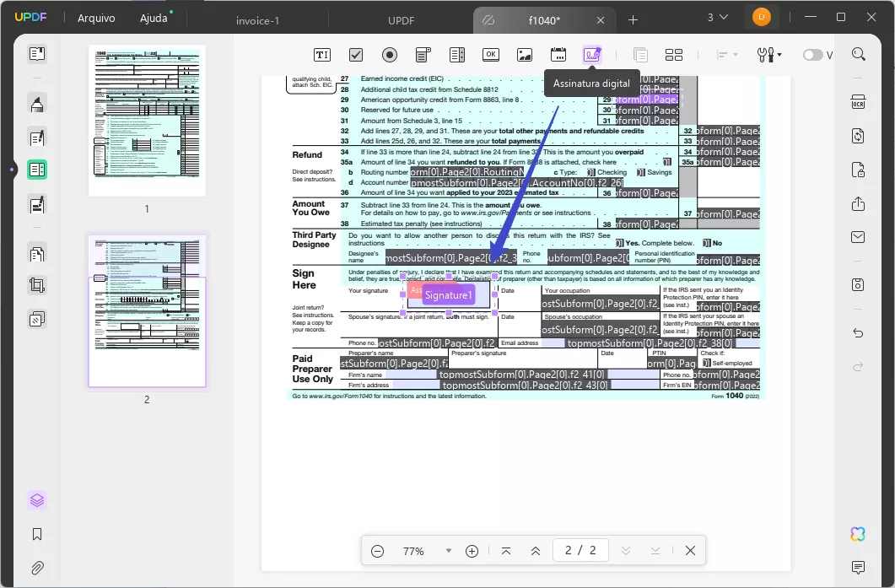
Task: Open the Organize Pages tool
Action: [37, 253]
